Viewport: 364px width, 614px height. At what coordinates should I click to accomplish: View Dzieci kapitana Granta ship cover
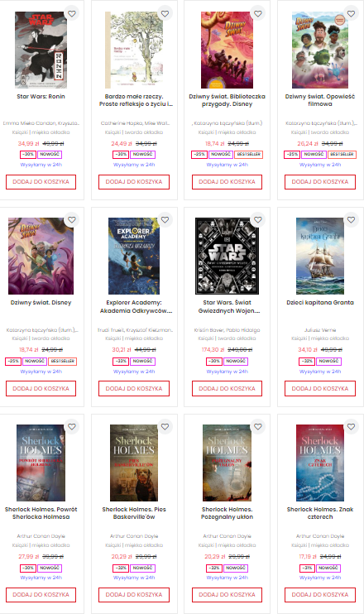coord(320,256)
